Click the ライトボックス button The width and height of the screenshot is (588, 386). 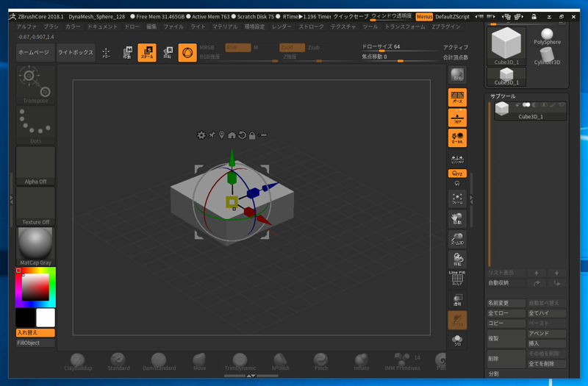(76, 52)
